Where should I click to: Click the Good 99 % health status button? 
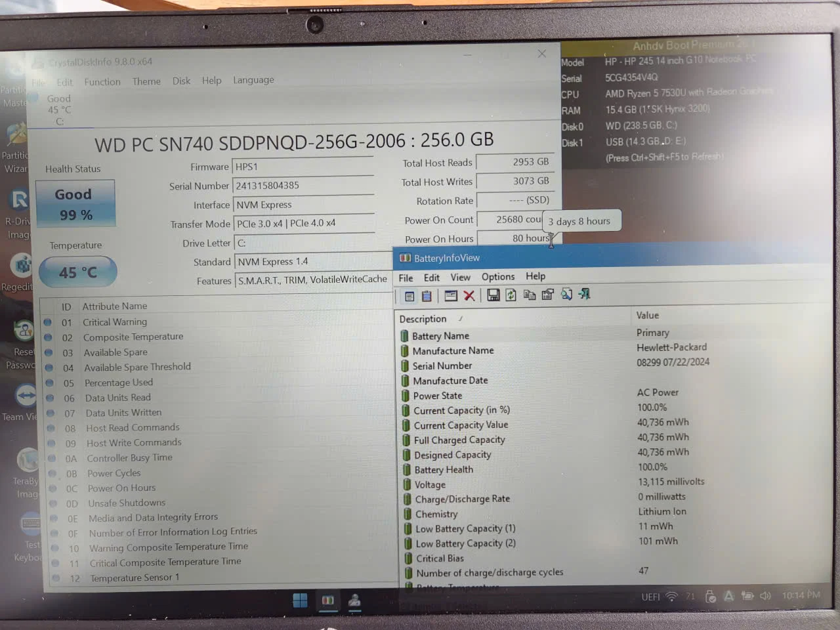tap(76, 204)
